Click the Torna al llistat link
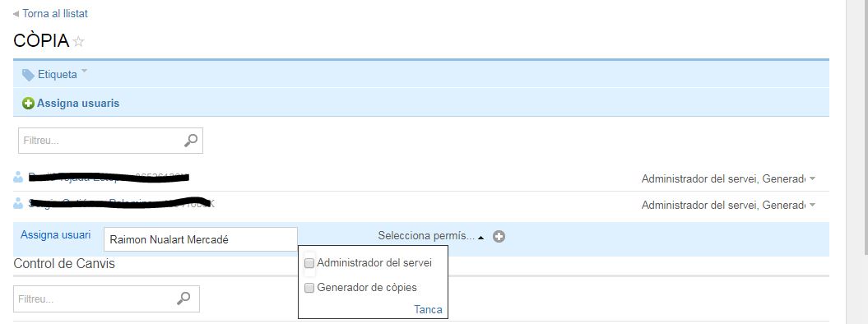This screenshot has width=868, height=324. coord(55,13)
